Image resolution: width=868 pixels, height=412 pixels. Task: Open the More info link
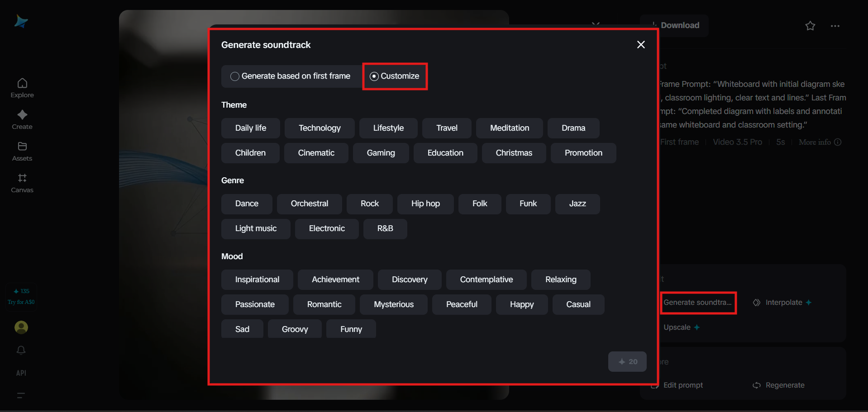[819, 142]
